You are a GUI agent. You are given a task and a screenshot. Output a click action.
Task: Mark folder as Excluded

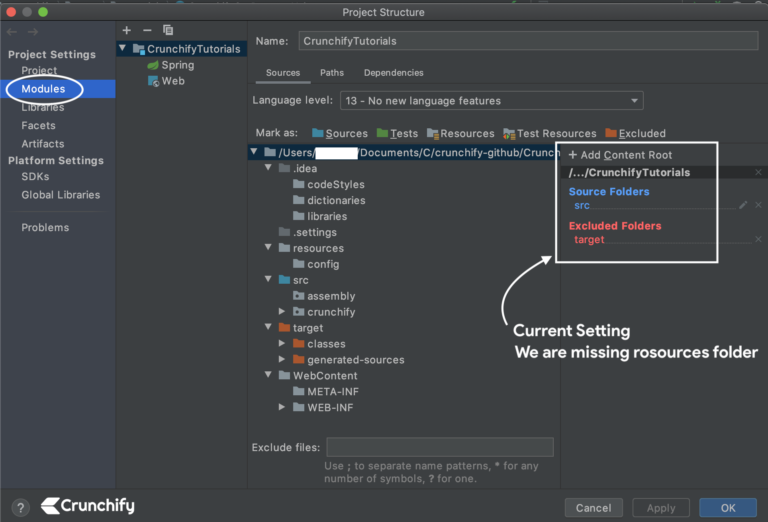point(635,133)
